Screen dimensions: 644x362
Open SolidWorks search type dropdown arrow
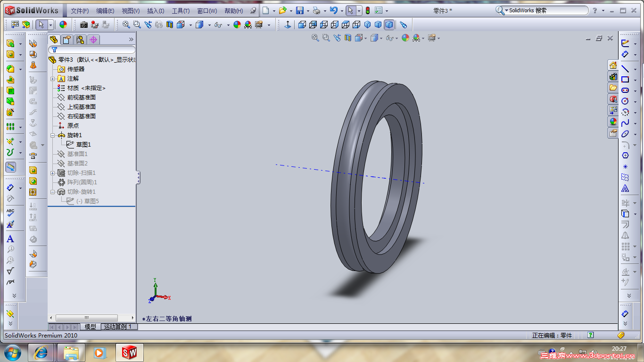pyautogui.click(x=507, y=11)
